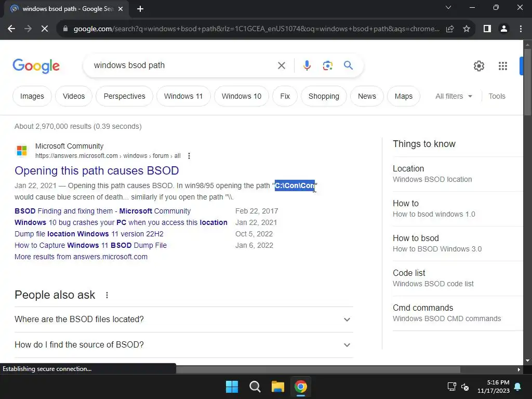Open File Explorer from taskbar
The image size is (532, 399).
tap(277, 387)
